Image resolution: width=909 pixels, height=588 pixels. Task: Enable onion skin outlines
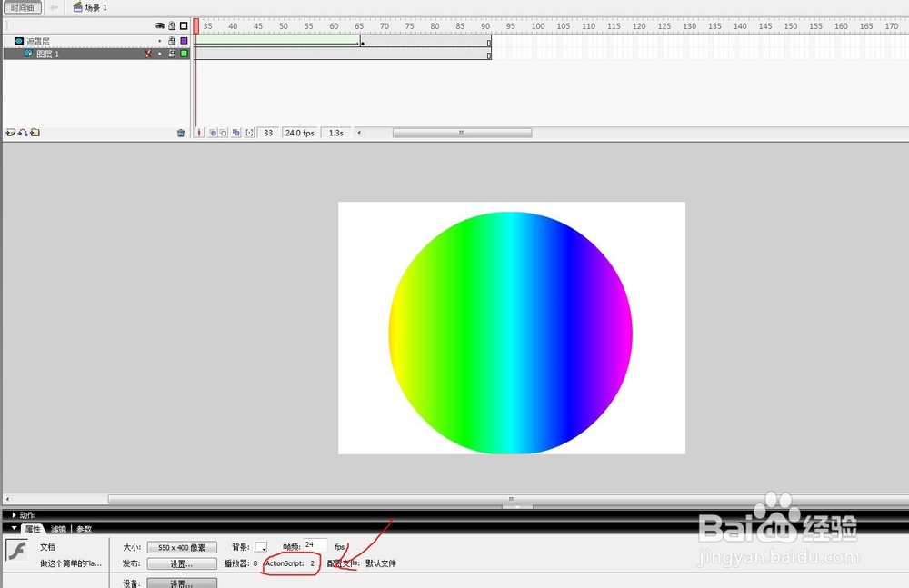[224, 133]
